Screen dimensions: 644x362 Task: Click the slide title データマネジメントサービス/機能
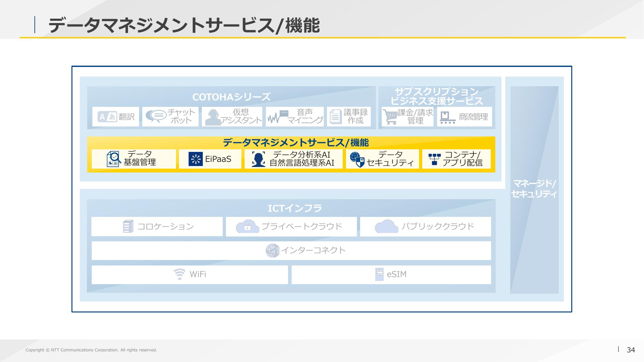pos(184,25)
